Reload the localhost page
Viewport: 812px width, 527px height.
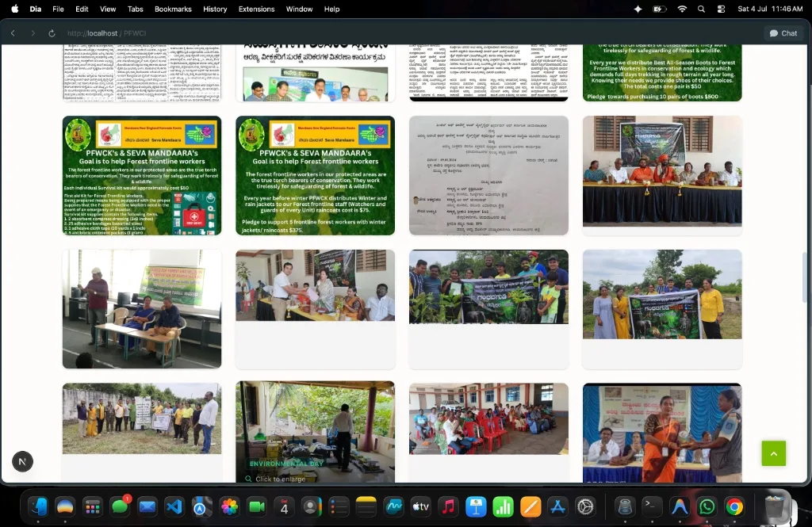52,33
